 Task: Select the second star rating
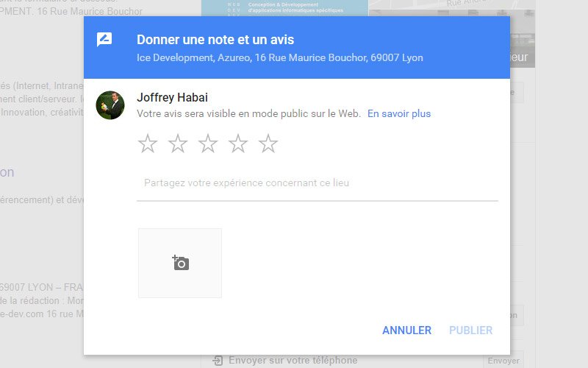178,144
